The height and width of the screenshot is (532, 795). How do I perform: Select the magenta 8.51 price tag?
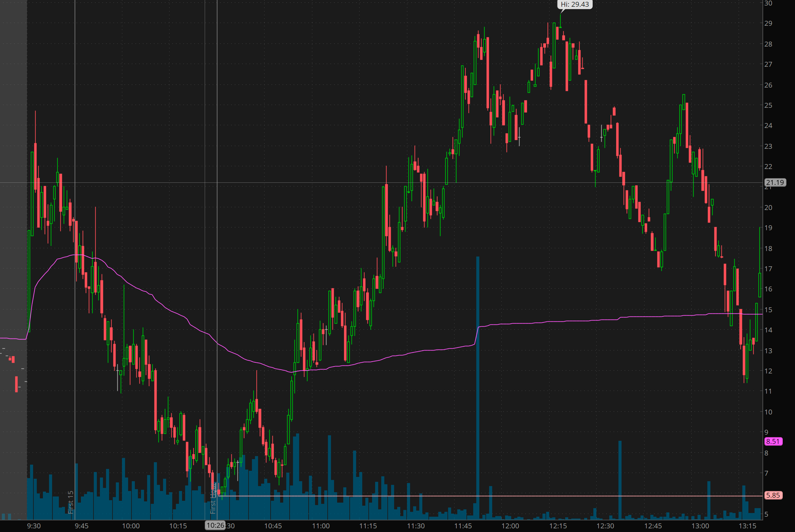coord(773,441)
